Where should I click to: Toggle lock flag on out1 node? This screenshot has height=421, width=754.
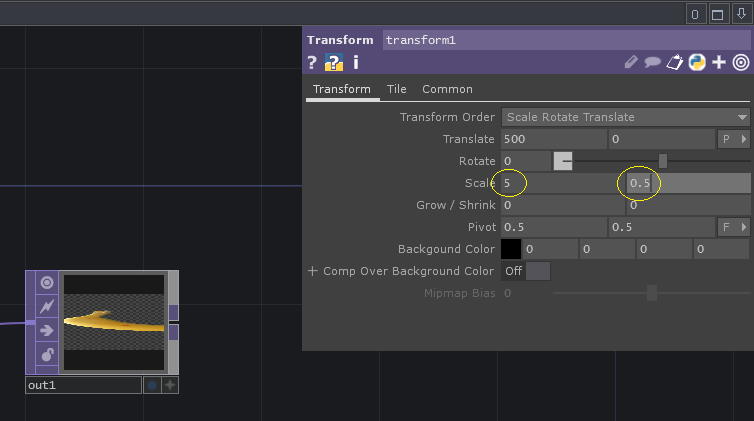[x=46, y=355]
